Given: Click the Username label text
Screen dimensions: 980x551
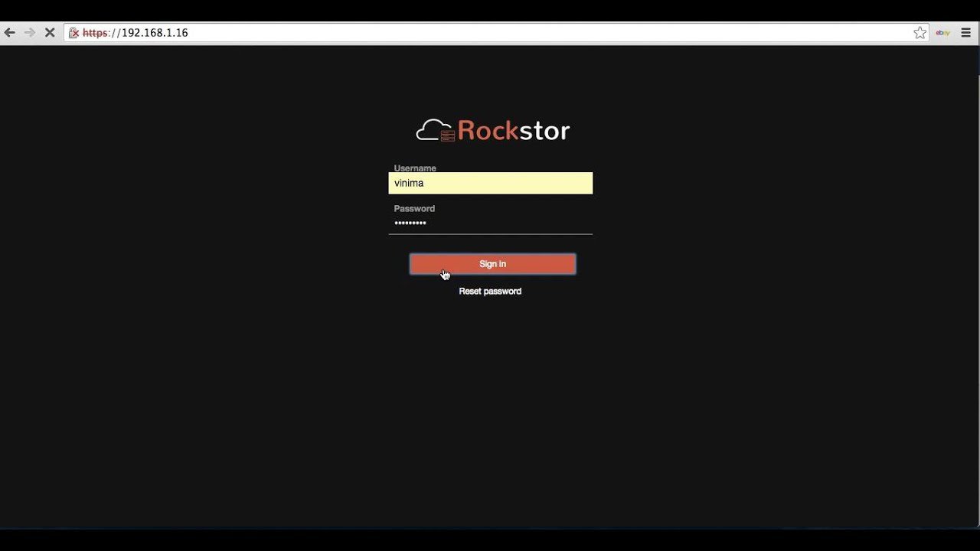Looking at the screenshot, I should pos(415,168).
